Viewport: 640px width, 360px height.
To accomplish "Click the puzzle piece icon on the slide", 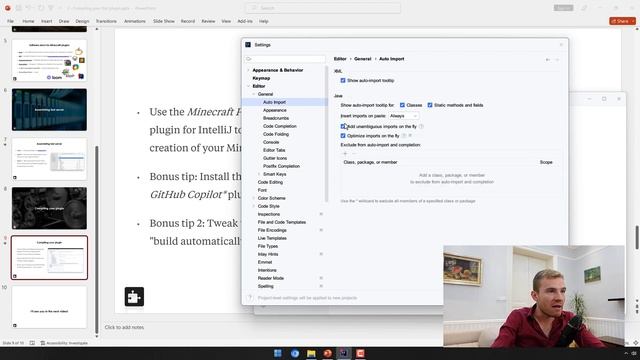I will click(x=134, y=297).
